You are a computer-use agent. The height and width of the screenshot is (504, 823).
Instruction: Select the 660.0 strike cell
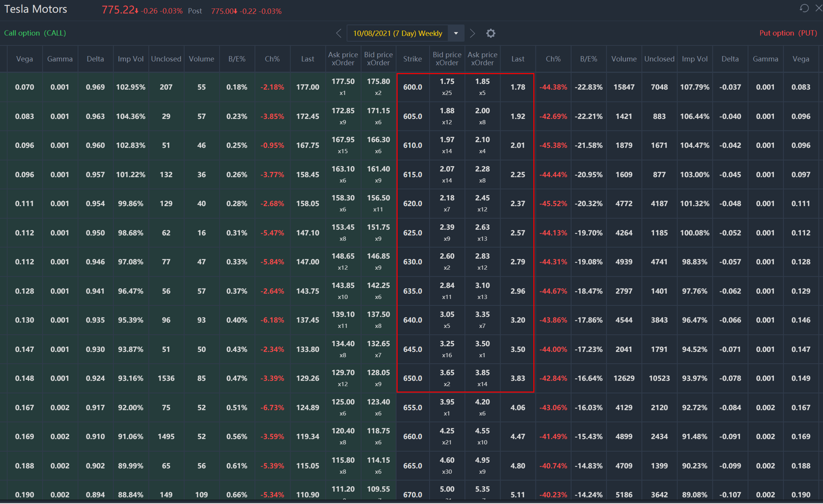(x=412, y=436)
